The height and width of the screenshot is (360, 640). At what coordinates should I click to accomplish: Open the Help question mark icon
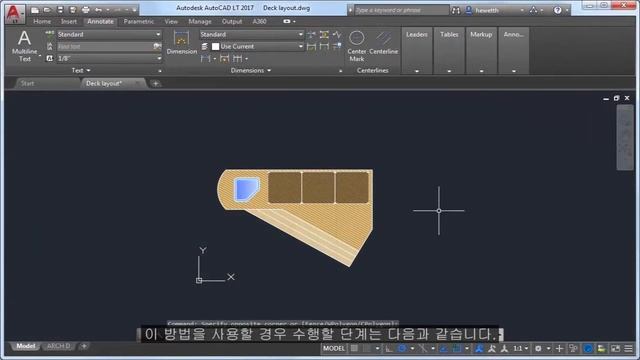coord(557,10)
